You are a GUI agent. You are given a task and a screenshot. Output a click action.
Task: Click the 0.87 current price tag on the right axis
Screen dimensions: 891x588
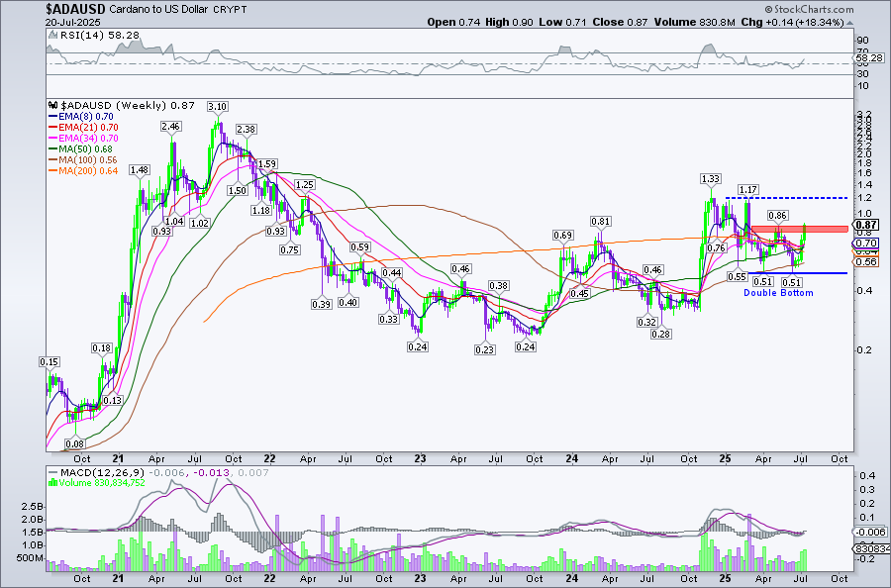tap(866, 225)
